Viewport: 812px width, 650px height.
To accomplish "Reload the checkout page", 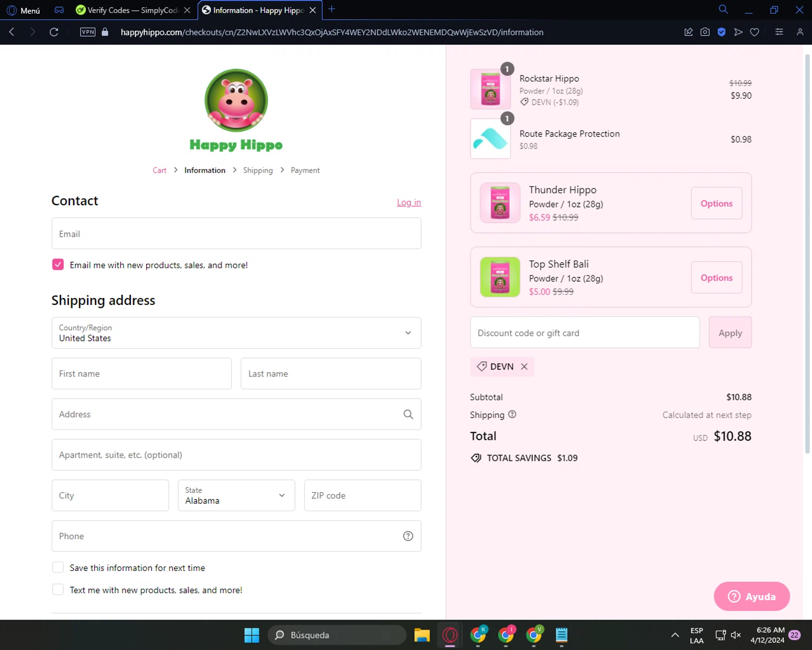I will 54,32.
